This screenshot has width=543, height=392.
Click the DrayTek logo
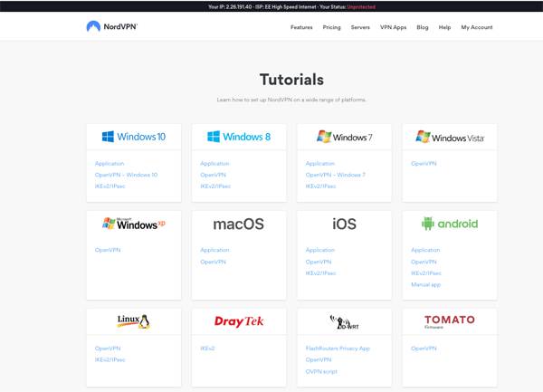[239, 321]
